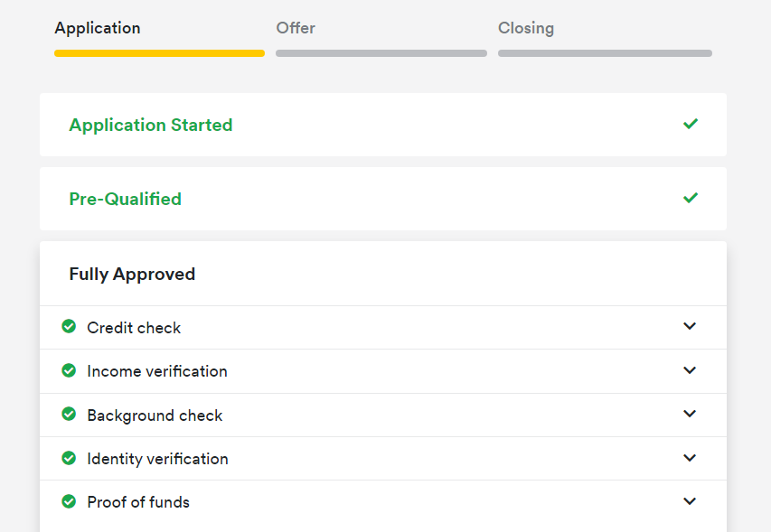
Task: Expand the Background check chevron
Action: pos(690,414)
